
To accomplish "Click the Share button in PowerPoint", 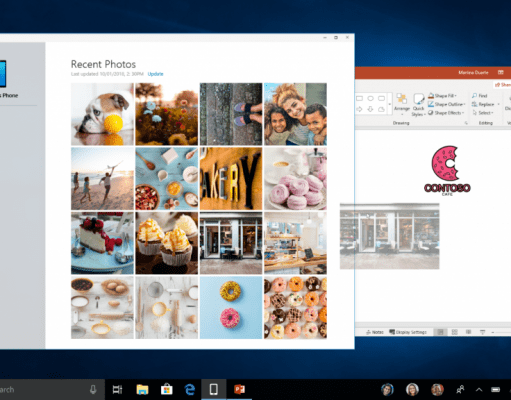I will coord(503,85).
